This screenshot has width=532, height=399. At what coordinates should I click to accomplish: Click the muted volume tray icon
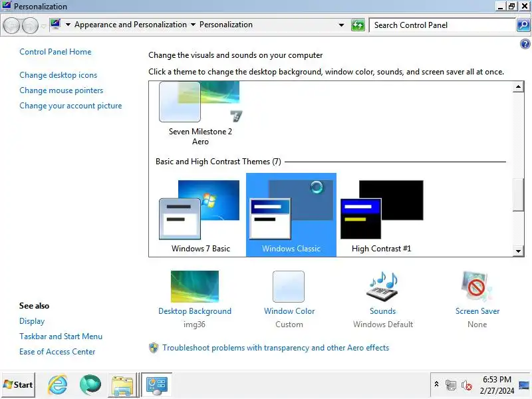click(467, 385)
